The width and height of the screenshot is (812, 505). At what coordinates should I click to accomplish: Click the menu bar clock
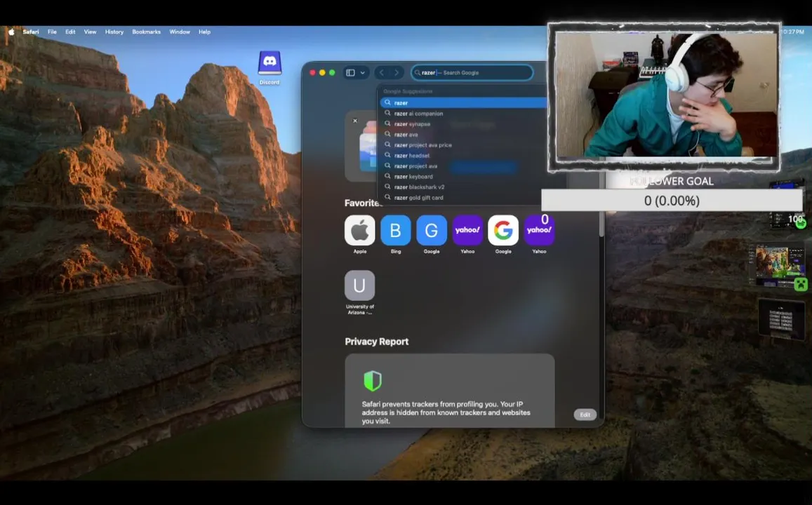click(793, 32)
